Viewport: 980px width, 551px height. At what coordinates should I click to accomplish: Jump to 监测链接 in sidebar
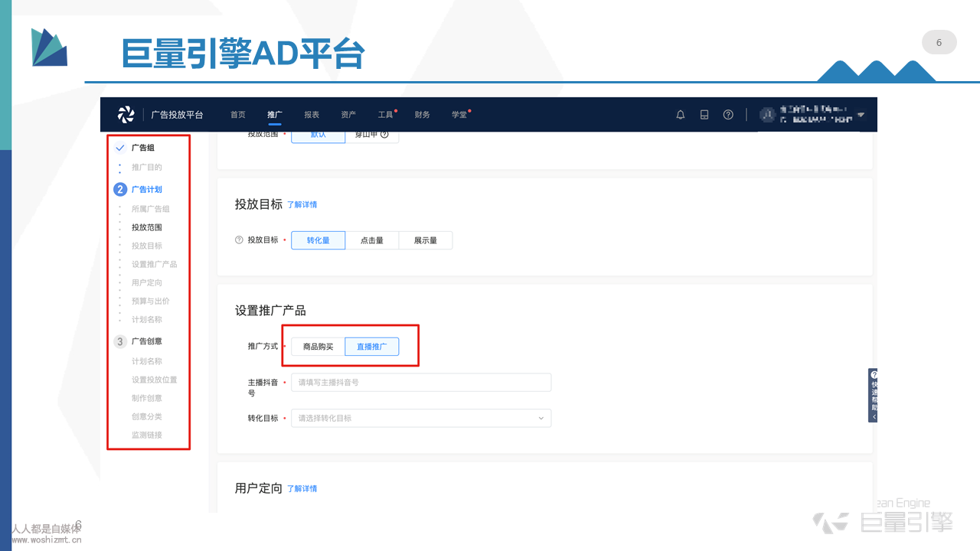tap(147, 435)
